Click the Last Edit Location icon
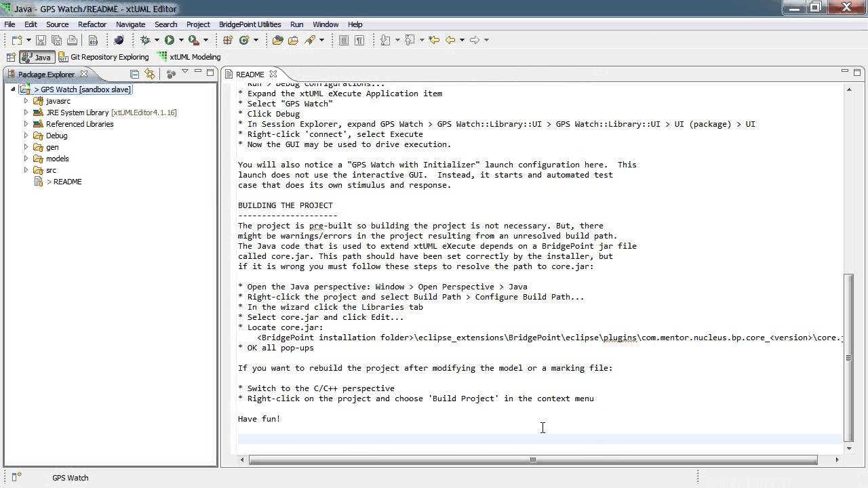The width and height of the screenshot is (868, 488). [434, 40]
